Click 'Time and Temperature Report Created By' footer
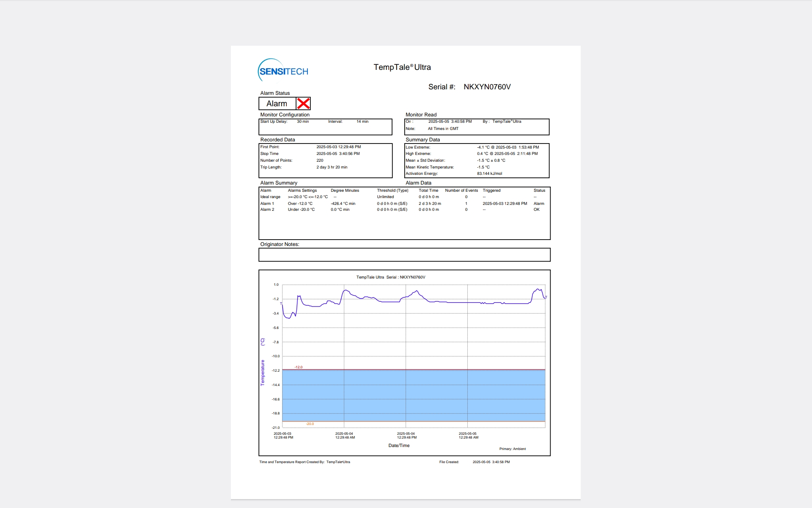The image size is (812, 508). 292,462
